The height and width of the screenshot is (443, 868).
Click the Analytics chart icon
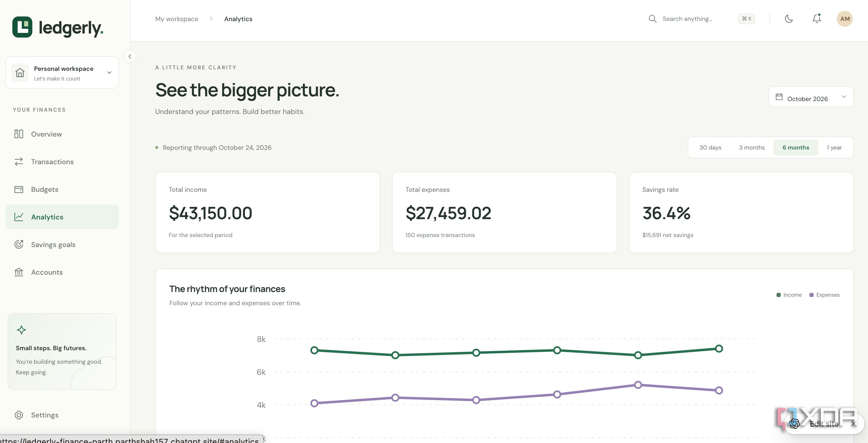click(19, 217)
